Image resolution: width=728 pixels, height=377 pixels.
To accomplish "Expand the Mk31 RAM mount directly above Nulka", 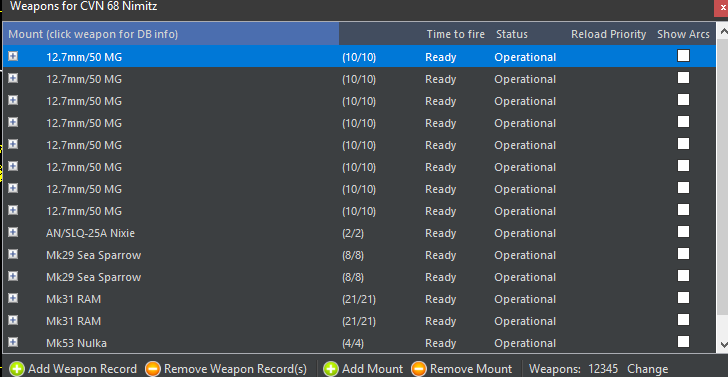I will (13, 320).
